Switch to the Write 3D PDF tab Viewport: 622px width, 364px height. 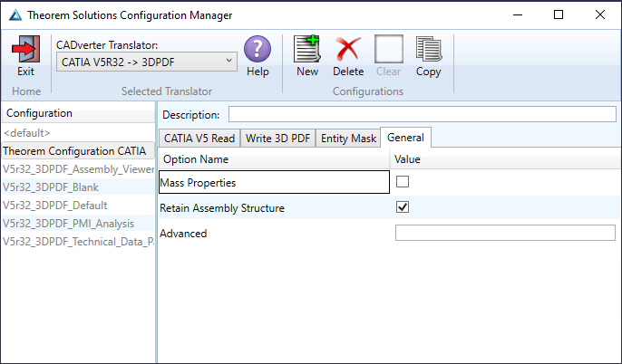tap(277, 139)
